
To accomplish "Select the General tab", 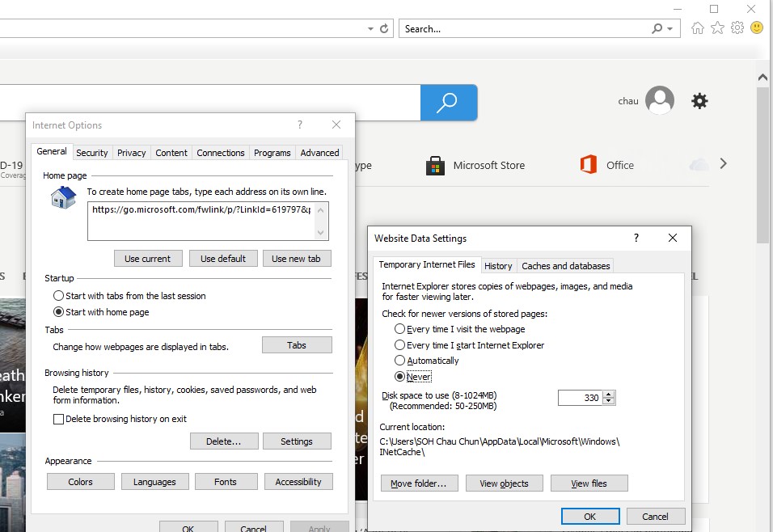I will click(x=51, y=151).
